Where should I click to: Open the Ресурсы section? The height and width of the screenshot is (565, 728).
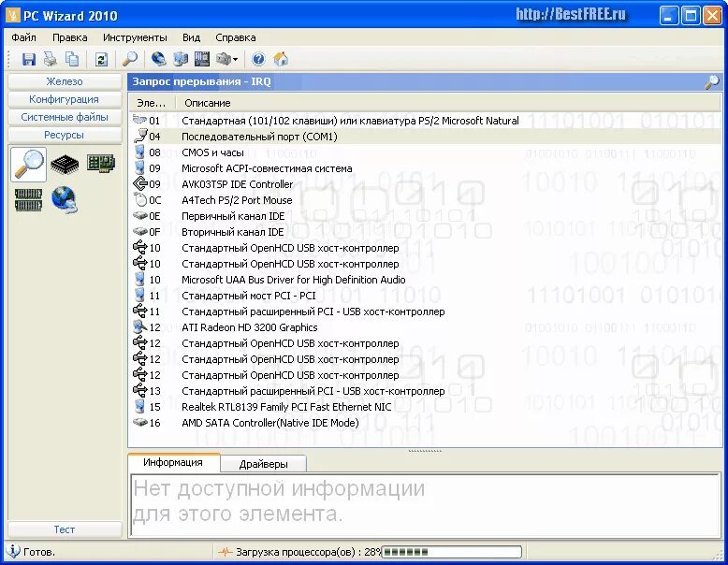65,135
